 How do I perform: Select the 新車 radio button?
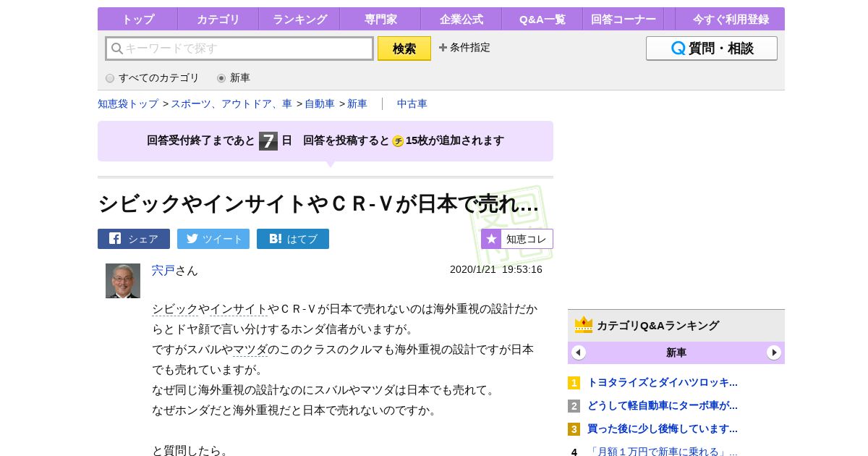pyautogui.click(x=221, y=78)
